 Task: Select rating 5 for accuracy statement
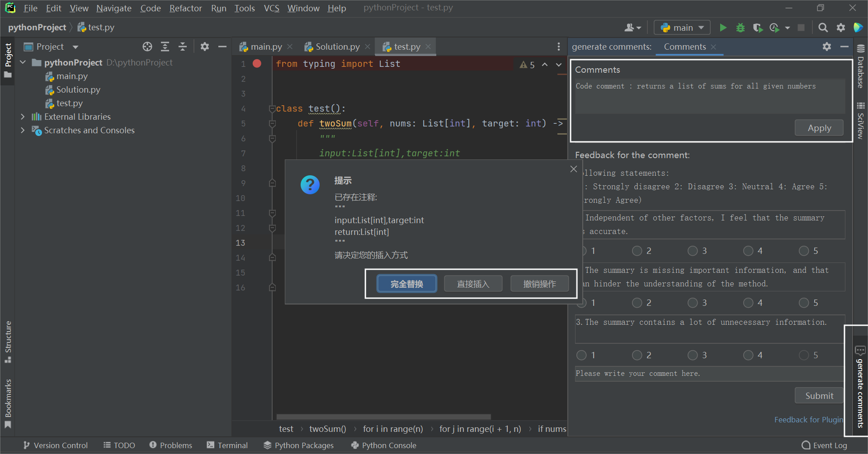pos(804,251)
